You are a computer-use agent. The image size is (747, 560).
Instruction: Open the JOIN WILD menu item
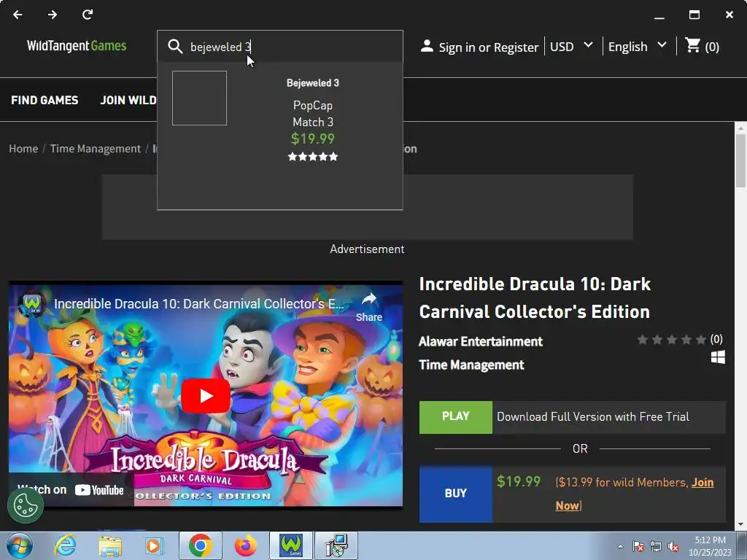[128, 100]
